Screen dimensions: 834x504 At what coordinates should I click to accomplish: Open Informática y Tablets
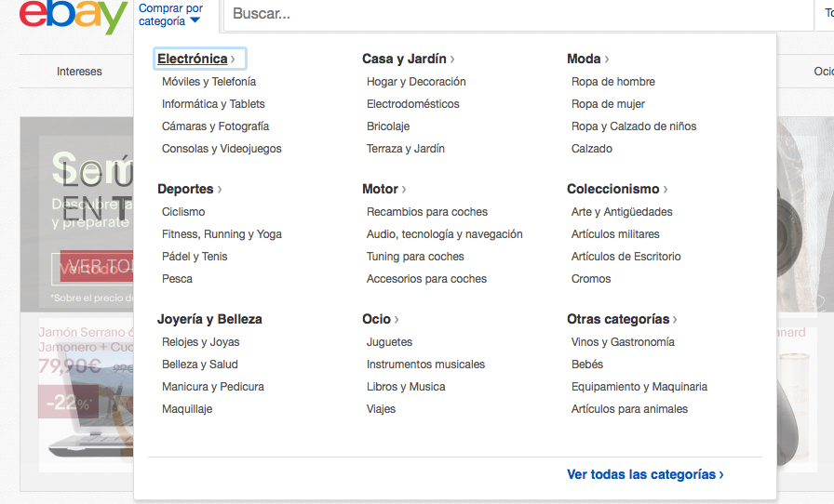click(x=213, y=103)
